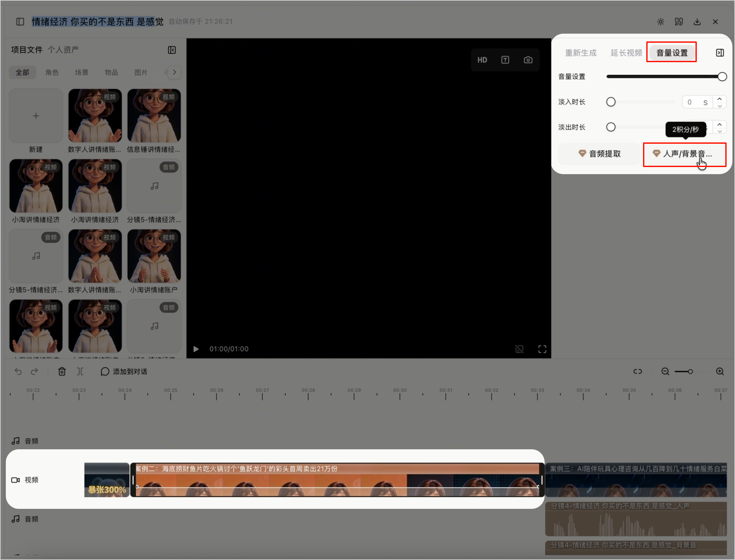This screenshot has height=560, width=735.
Task: Enter fullscreen preview mode
Action: [542, 349]
